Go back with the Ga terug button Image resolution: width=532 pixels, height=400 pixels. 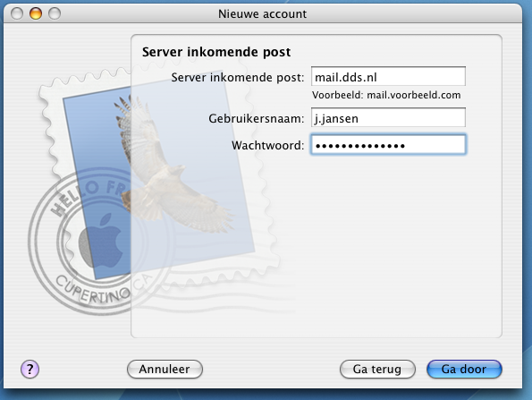coord(377,369)
